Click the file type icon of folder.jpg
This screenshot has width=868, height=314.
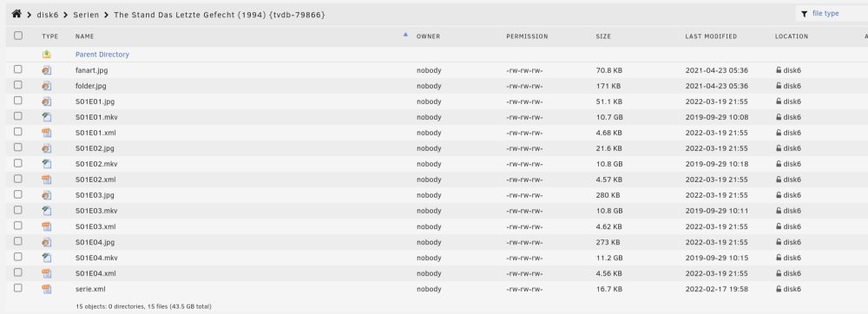point(47,86)
